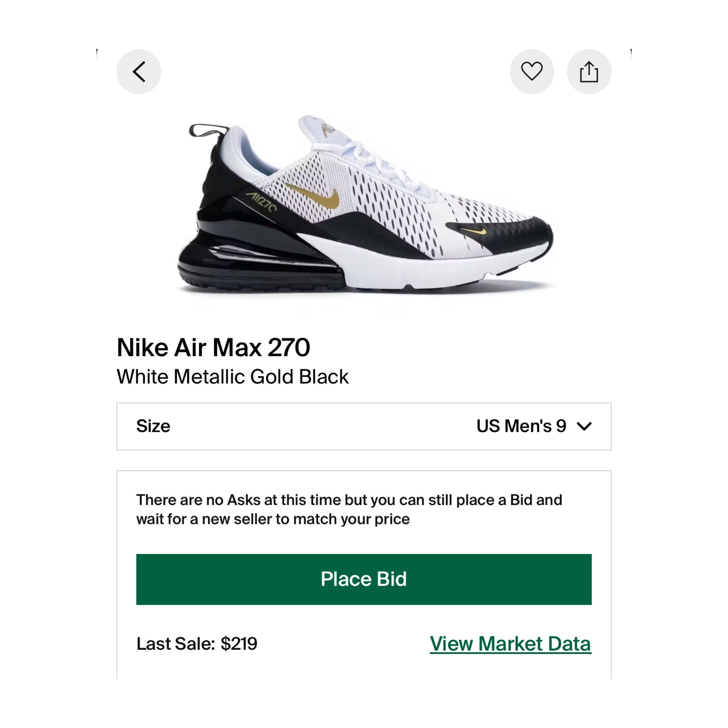The width and height of the screenshot is (728, 728).
Task: Tap the no Asks information message
Action: (349, 509)
